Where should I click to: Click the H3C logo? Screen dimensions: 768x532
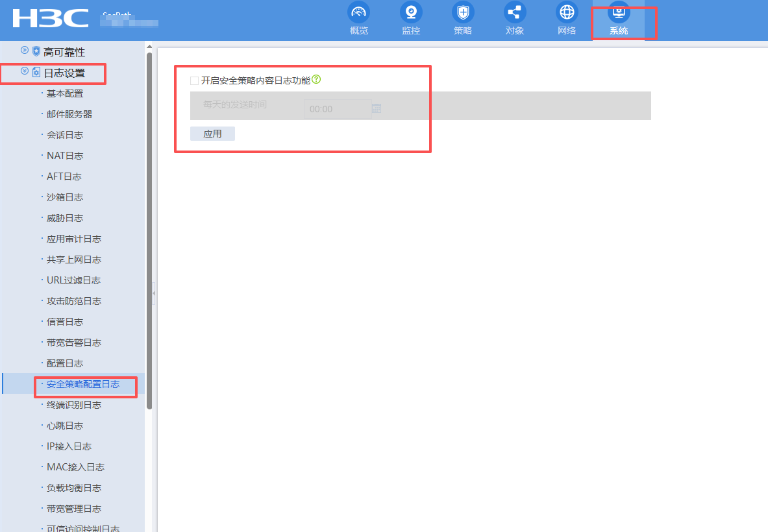click(x=51, y=18)
